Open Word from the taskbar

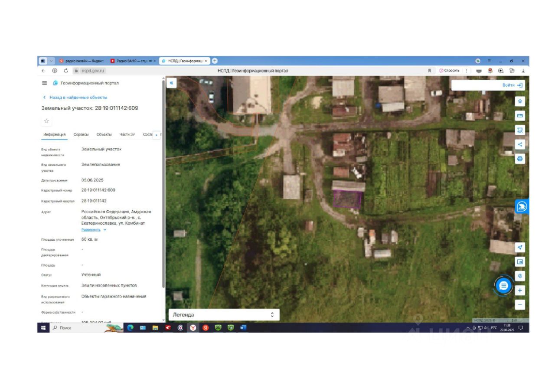(x=243, y=328)
